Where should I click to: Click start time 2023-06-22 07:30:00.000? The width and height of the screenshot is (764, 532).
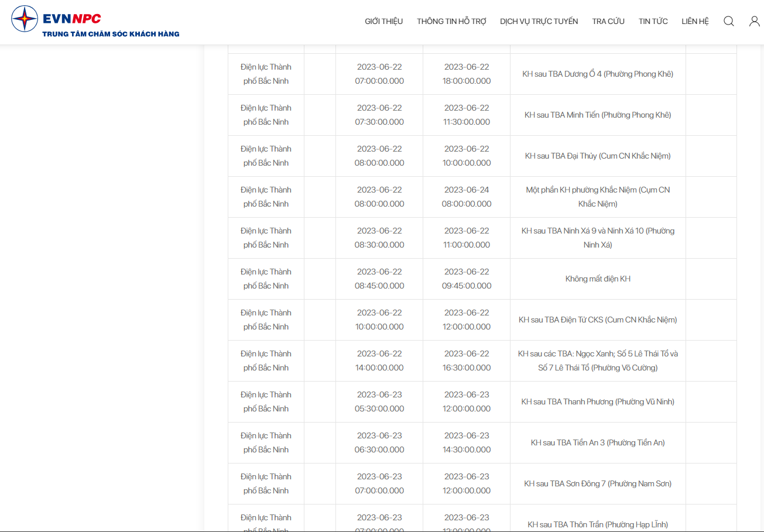(x=379, y=115)
